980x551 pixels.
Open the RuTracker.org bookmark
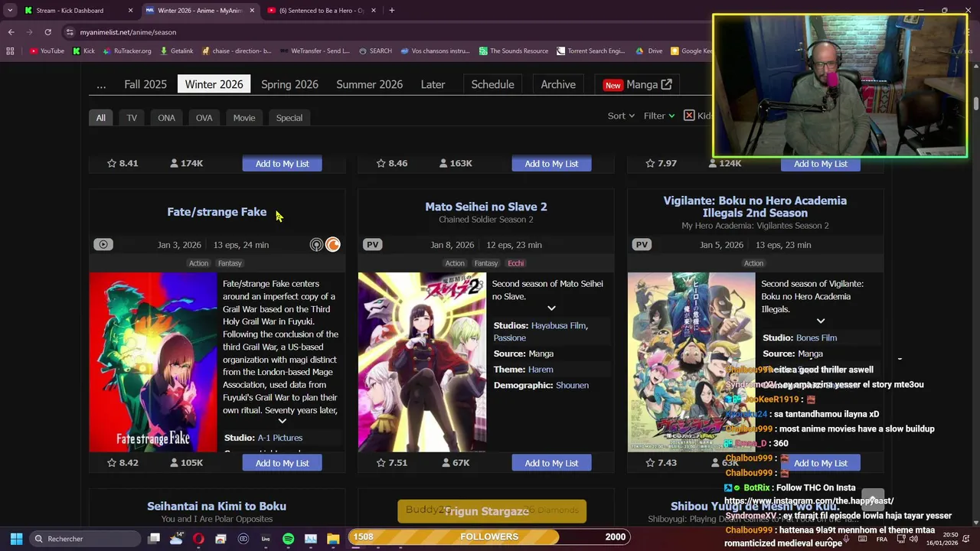127,51
